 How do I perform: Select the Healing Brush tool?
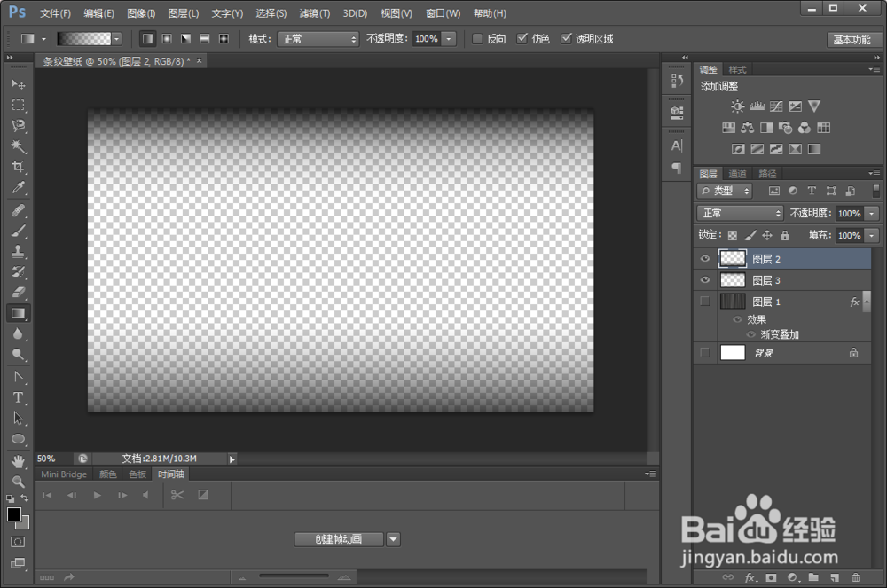(18, 210)
